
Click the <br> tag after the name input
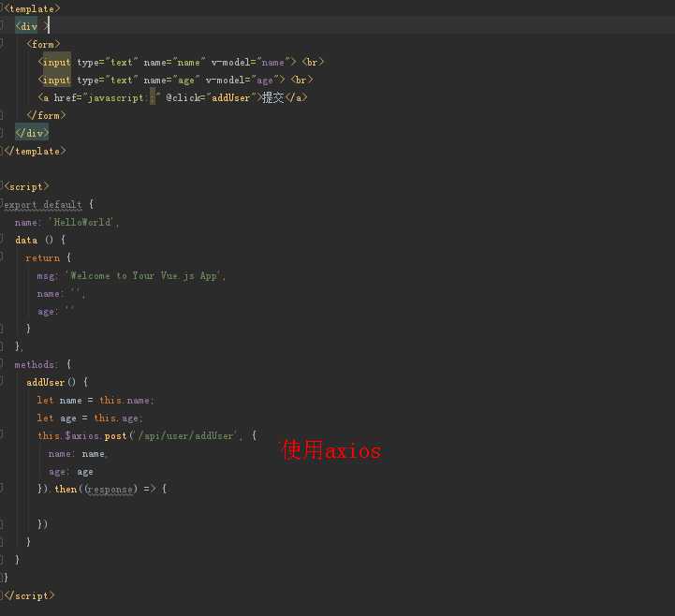pyautogui.click(x=313, y=62)
